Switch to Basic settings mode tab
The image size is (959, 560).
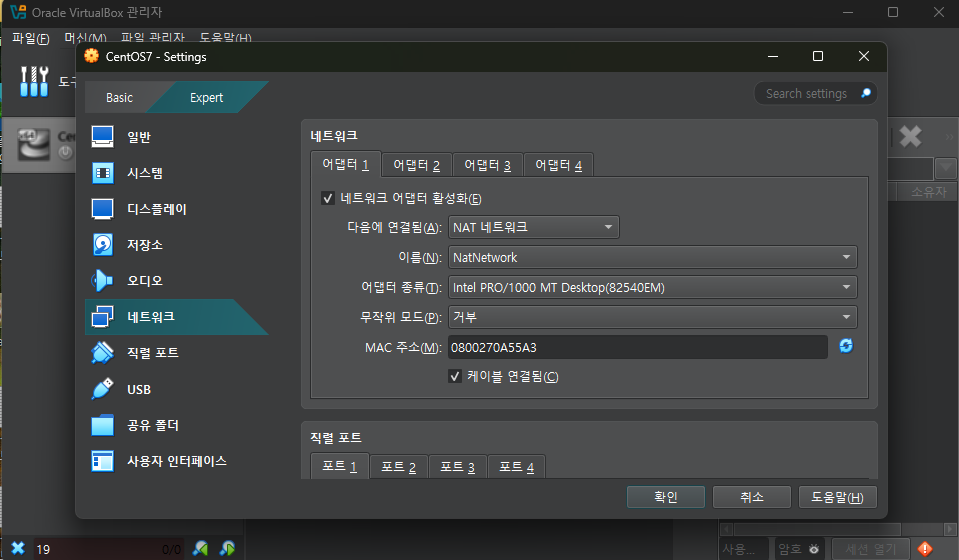(x=119, y=97)
